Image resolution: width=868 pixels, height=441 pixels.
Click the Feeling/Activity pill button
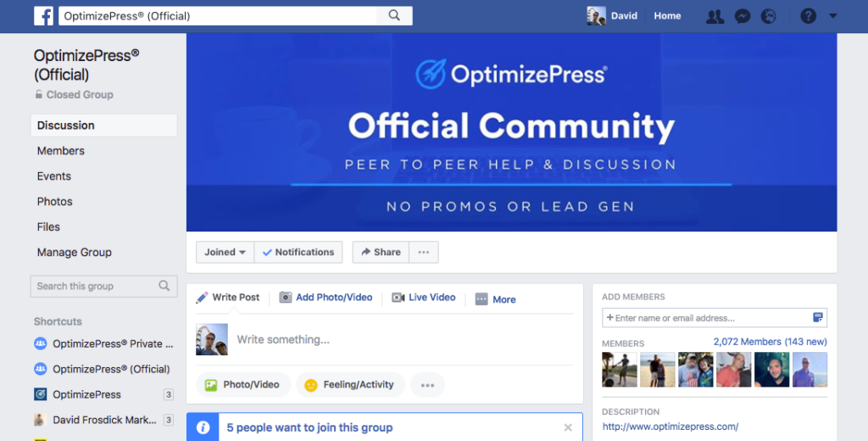[350, 385]
